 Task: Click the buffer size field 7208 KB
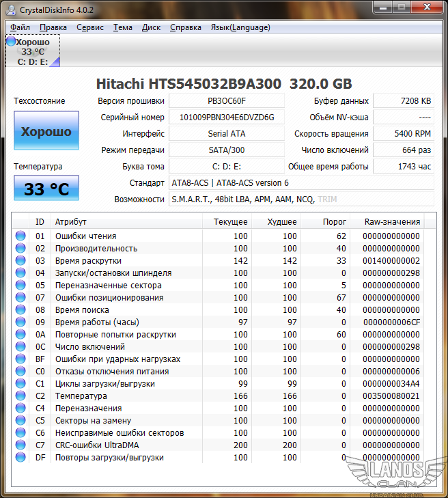pos(404,101)
